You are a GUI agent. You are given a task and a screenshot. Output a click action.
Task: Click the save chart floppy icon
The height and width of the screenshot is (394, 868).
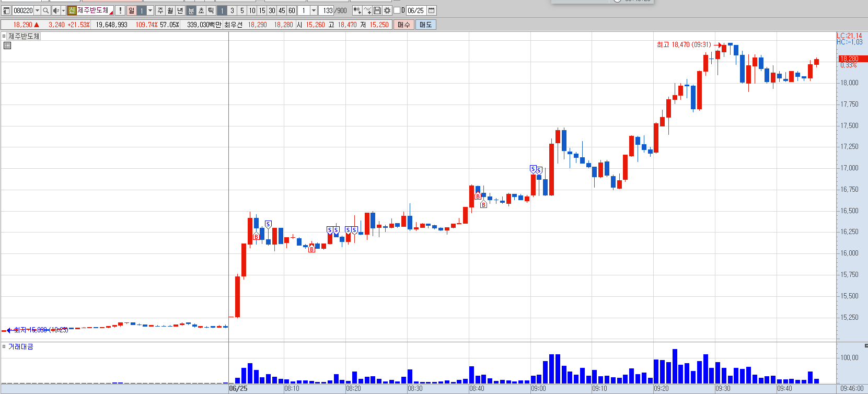tap(377, 10)
